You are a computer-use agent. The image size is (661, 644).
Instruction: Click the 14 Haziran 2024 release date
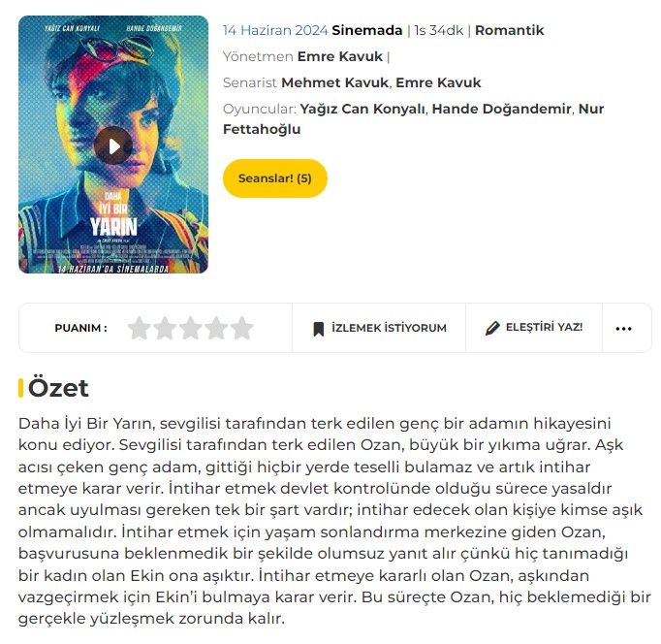point(275,30)
